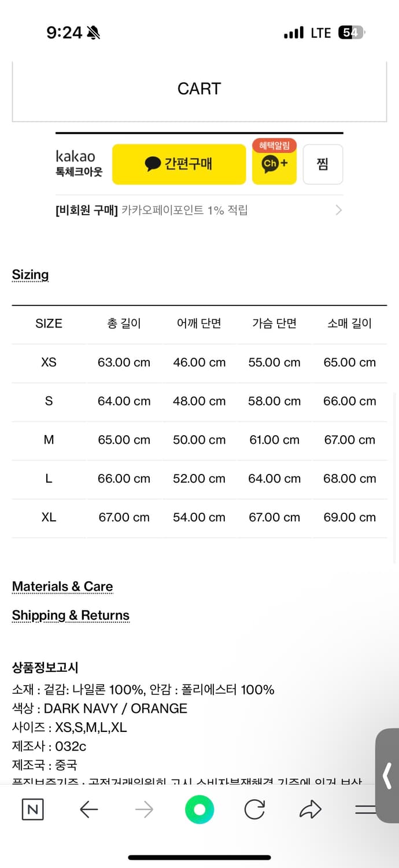Tap the green Naver home button in toolbar

199,810
